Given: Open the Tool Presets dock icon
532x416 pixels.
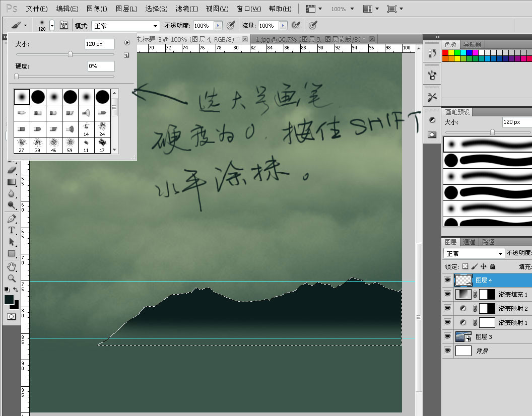Looking at the screenshot, I should pyautogui.click(x=432, y=97).
